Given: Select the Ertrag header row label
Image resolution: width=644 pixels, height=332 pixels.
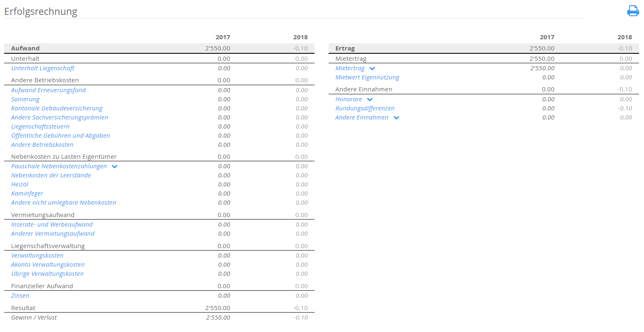Looking at the screenshot, I should 345,48.
